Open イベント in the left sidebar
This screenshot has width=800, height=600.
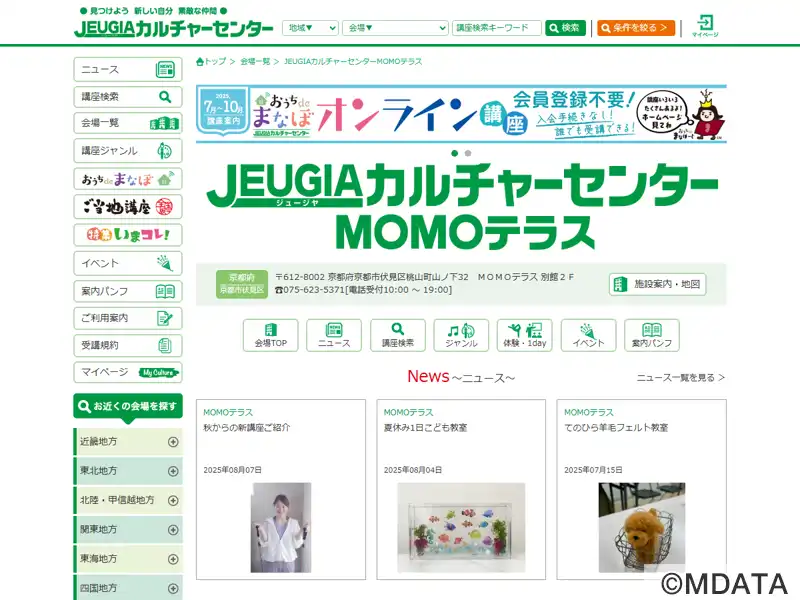point(128,263)
